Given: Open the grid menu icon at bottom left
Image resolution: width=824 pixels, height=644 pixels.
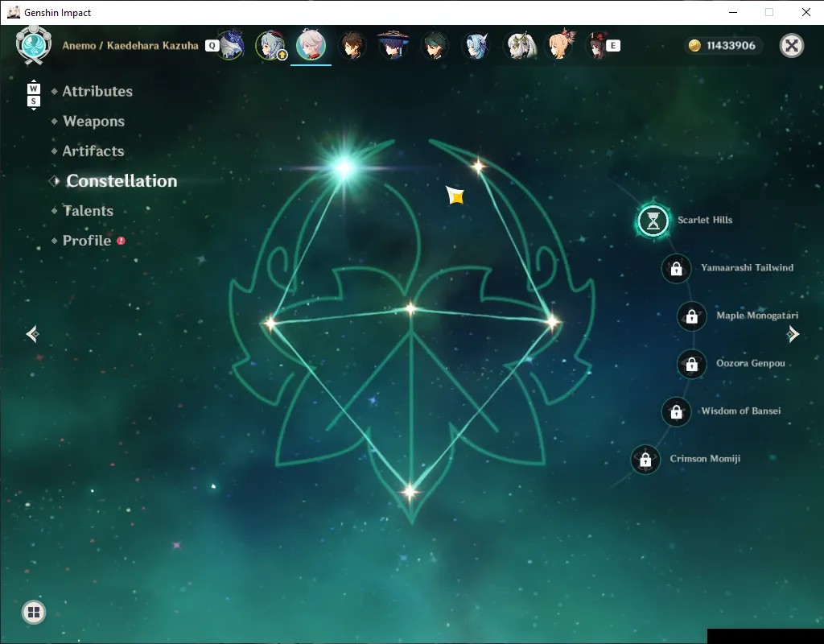Looking at the screenshot, I should pyautogui.click(x=34, y=612).
